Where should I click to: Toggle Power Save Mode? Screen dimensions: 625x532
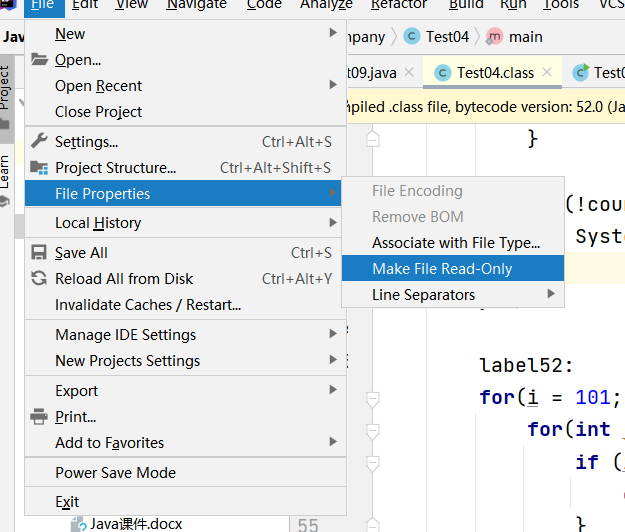pos(185,473)
